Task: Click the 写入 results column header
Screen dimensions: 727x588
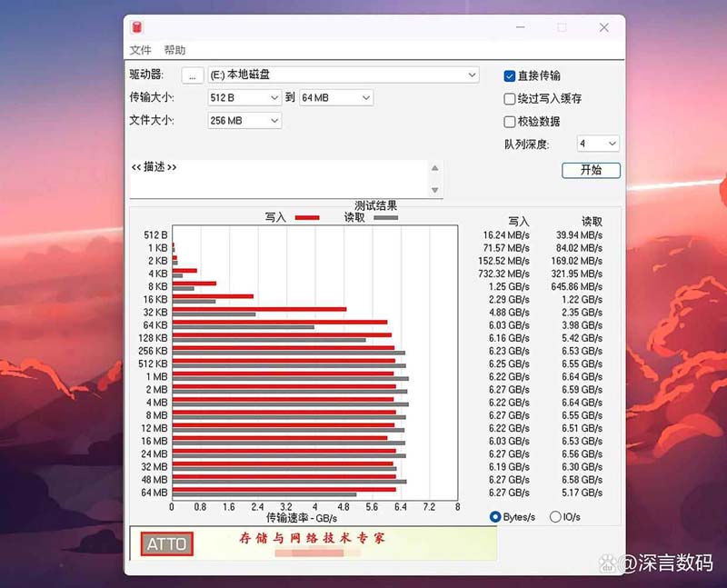Action: point(518,222)
